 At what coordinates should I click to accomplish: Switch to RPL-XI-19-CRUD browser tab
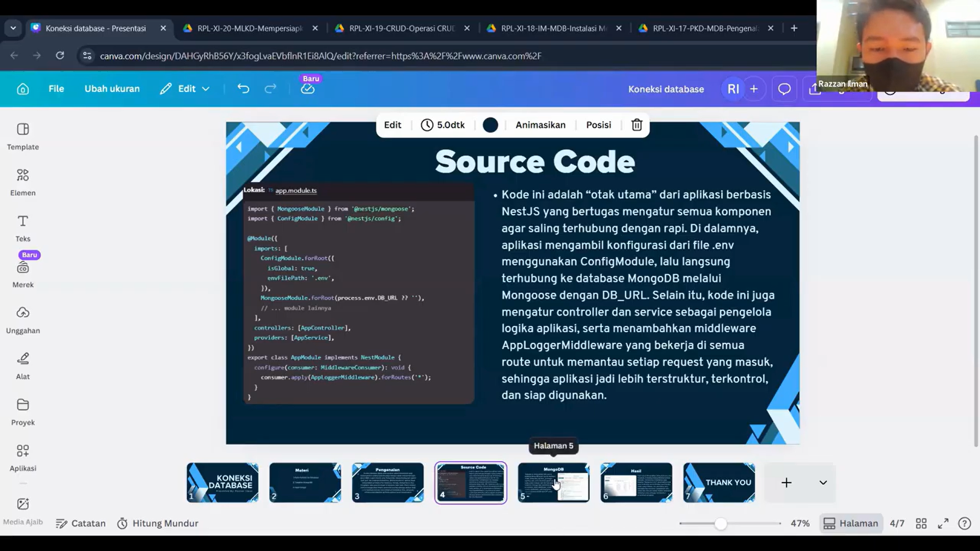pyautogui.click(x=401, y=28)
